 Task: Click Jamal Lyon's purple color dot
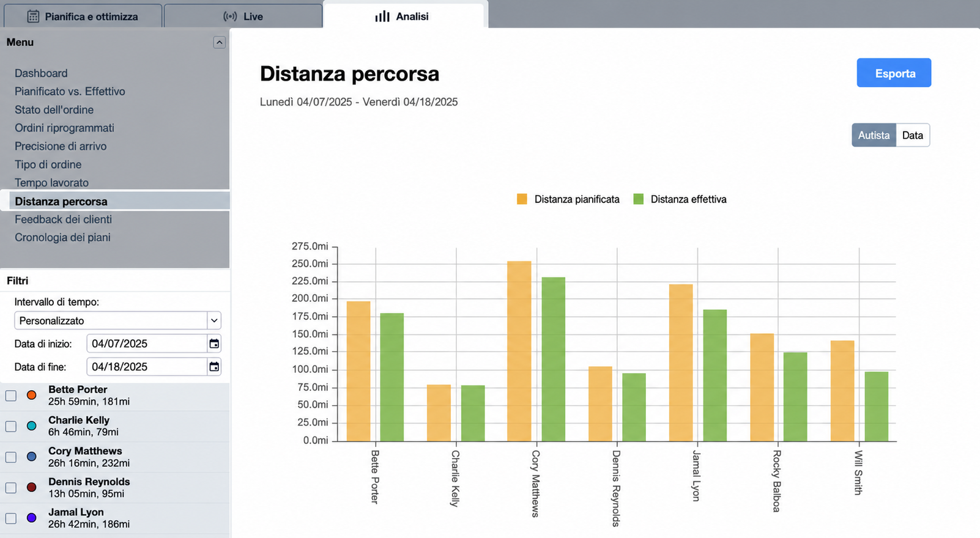(32, 518)
